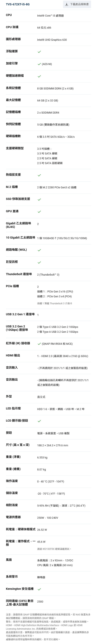This screenshot has width=97, height=644.
Task: Click the Intel UHD Graphics 630 value
Action: coord(52,40)
